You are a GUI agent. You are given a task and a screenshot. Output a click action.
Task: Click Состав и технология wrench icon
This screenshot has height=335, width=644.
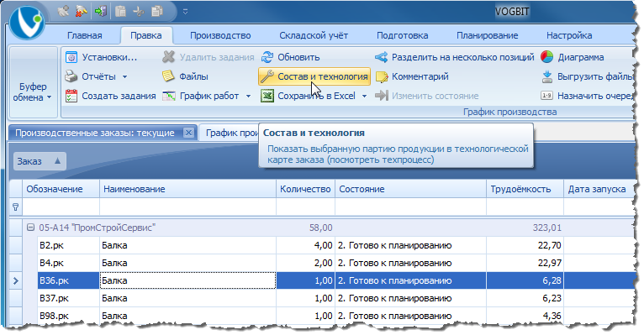coord(267,76)
